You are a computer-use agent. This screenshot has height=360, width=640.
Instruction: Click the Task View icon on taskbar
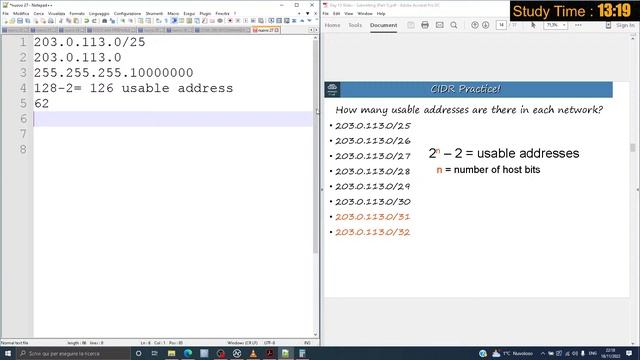(x=155, y=353)
